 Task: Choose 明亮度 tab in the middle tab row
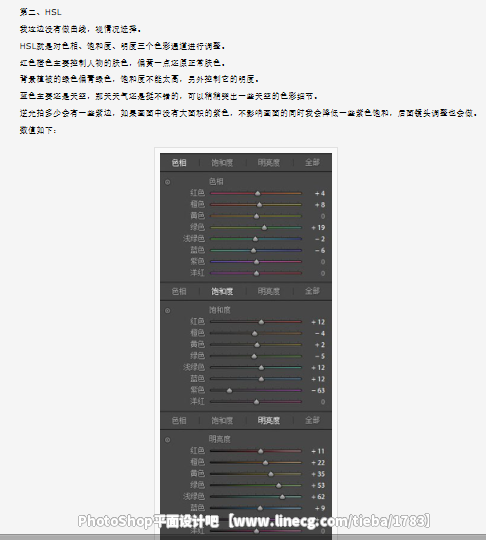(x=269, y=291)
